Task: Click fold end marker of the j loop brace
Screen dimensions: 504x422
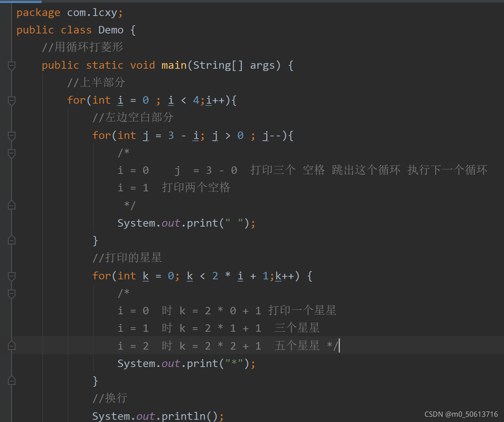Action: [12, 240]
